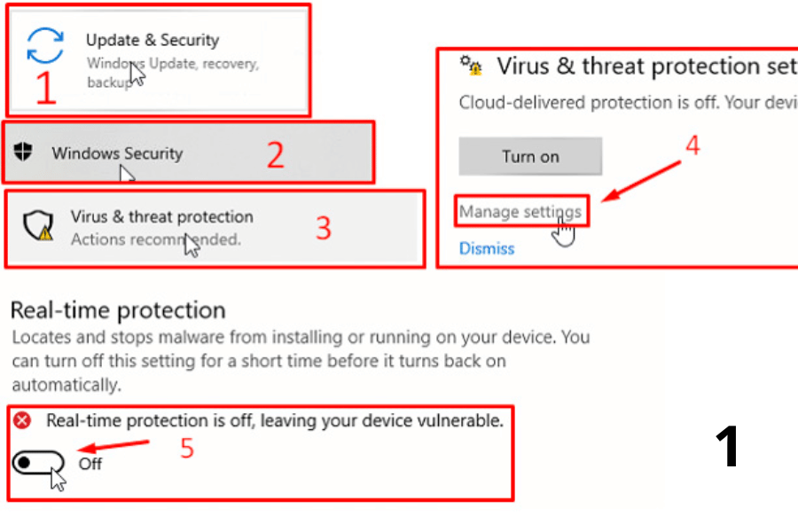Click the Real-time protection heading
798x532 pixels.
tap(118, 310)
